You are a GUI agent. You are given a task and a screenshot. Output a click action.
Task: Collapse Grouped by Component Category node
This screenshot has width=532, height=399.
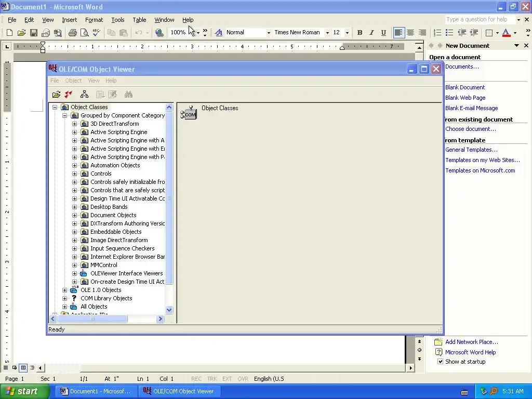tap(64, 116)
